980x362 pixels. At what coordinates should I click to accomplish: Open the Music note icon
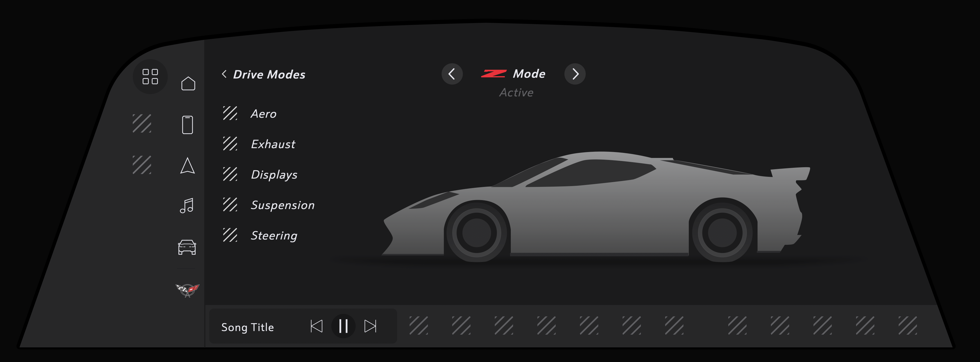[187, 206]
